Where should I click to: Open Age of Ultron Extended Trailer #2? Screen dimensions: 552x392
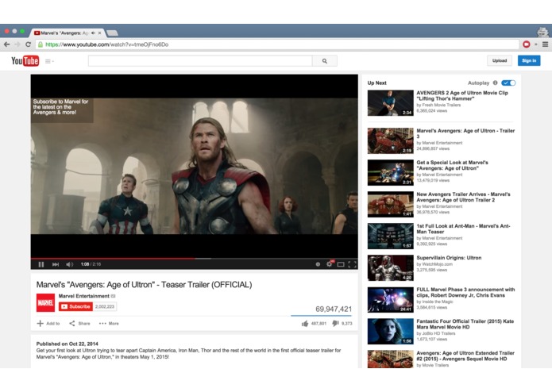[465, 355]
